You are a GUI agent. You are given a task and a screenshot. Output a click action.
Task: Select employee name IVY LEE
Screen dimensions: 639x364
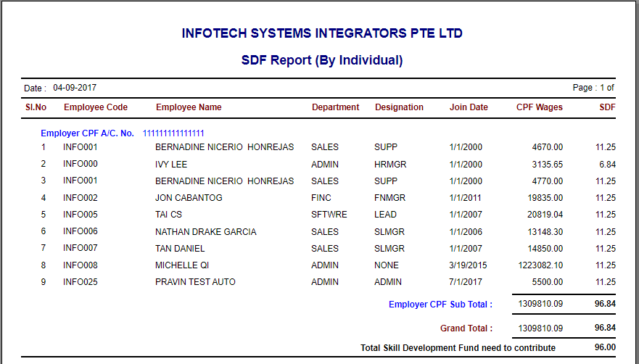(x=171, y=165)
